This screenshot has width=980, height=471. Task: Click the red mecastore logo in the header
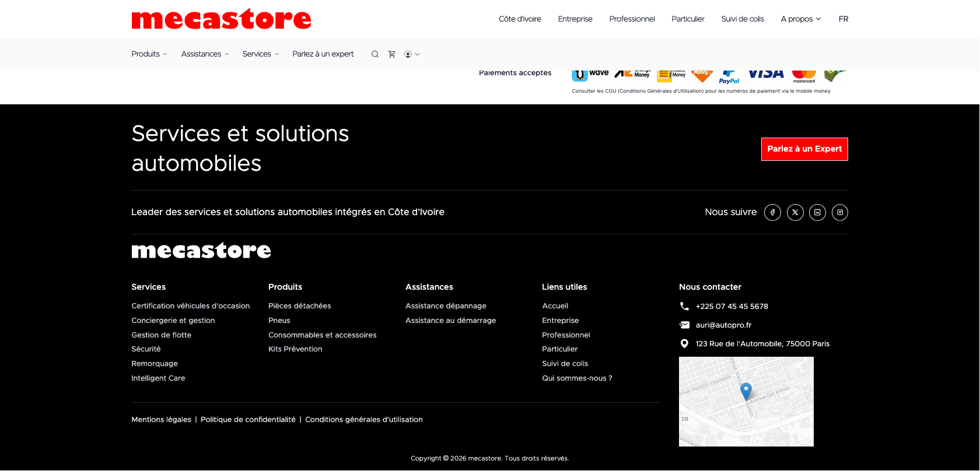tap(221, 19)
